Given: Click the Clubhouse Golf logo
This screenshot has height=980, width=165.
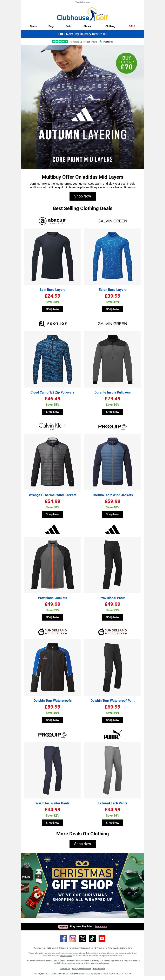Looking at the screenshot, I should point(82,15).
